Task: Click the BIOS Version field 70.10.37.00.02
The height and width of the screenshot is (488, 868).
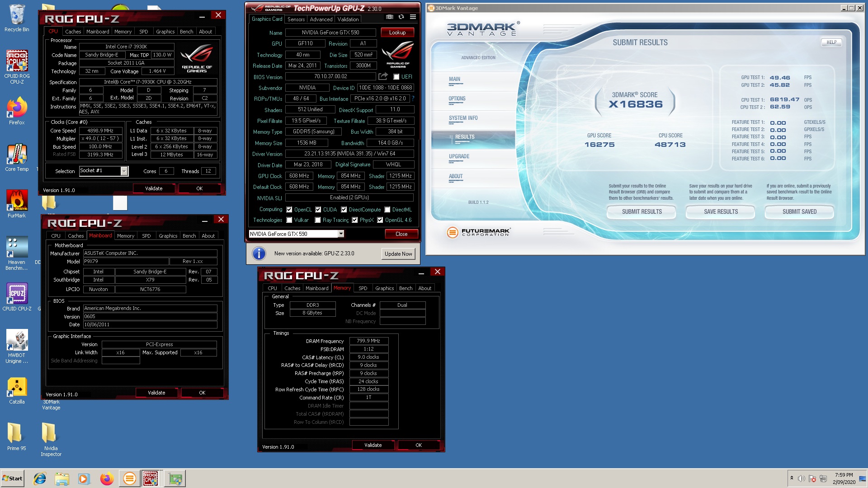Action: tap(330, 77)
